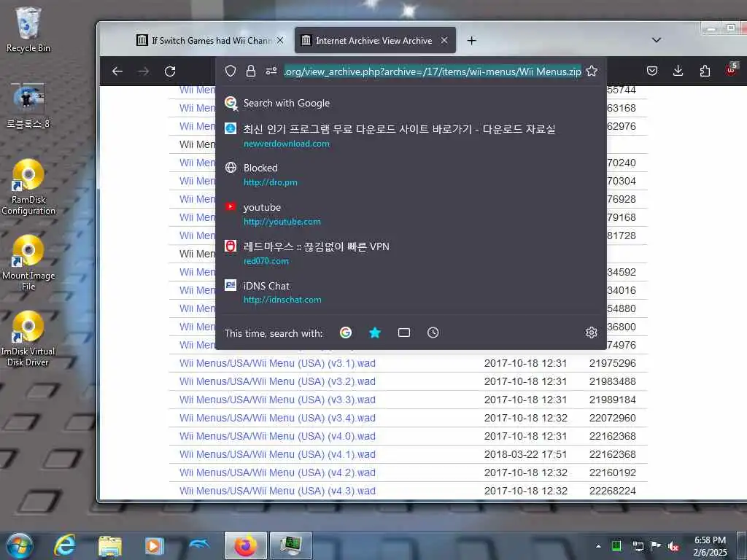The height and width of the screenshot is (560, 747).
Task: Select the newerdownload.com suggestion
Action: coord(411,136)
